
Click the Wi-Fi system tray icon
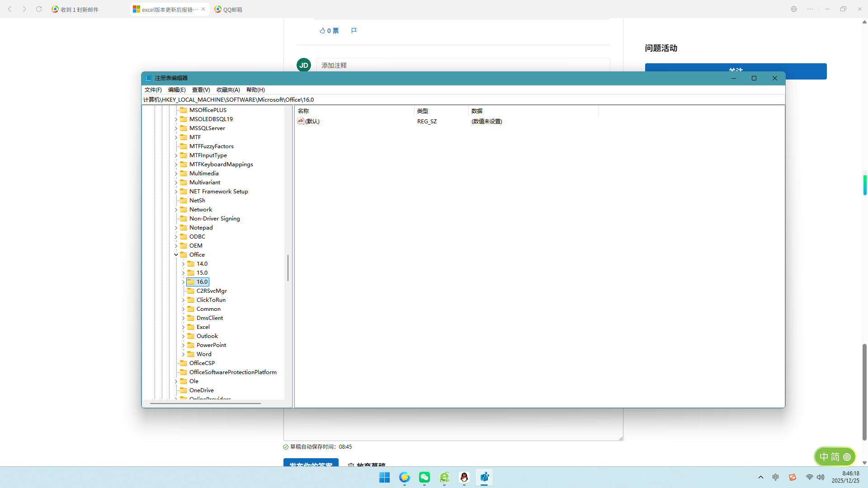click(809, 477)
